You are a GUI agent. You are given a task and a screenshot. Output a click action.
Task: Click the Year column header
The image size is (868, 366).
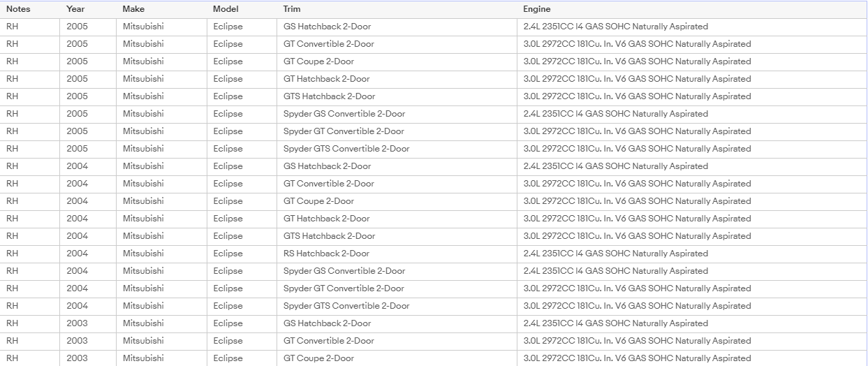click(75, 9)
